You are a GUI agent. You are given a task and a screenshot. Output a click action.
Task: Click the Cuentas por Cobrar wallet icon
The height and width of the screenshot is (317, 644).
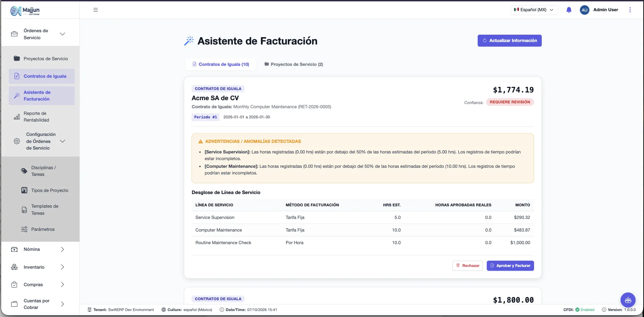point(14,304)
